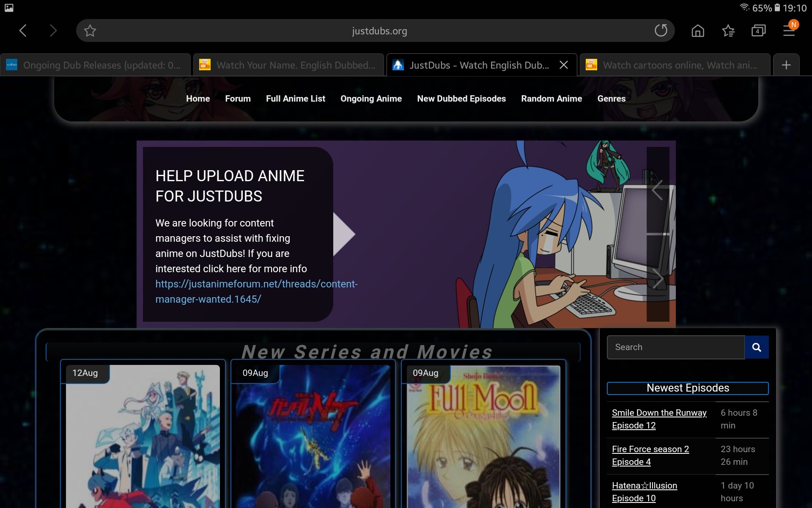
Task: Open Smile Down the Runway Episode 12
Action: [659, 419]
